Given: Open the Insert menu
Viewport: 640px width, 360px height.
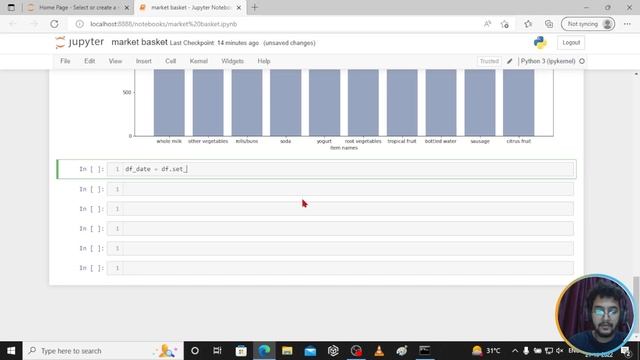Looking at the screenshot, I should (x=144, y=61).
